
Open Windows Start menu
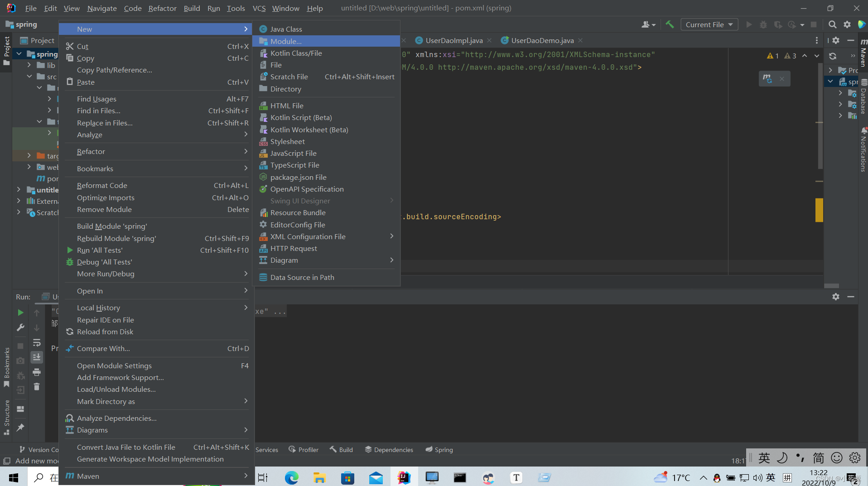[x=14, y=477]
